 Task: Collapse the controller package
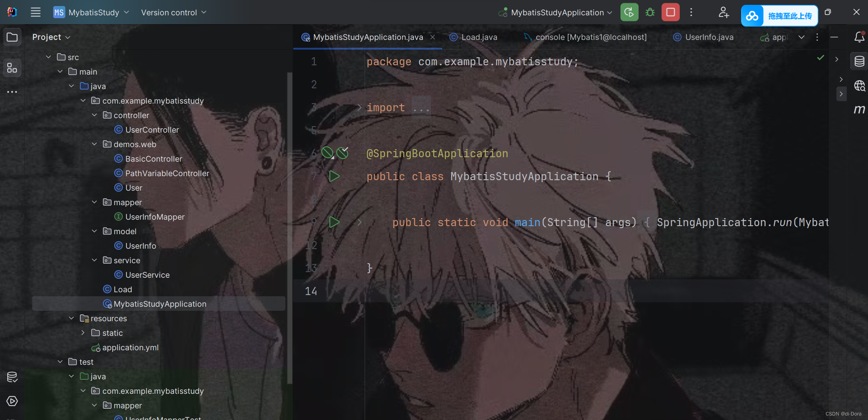coord(94,115)
